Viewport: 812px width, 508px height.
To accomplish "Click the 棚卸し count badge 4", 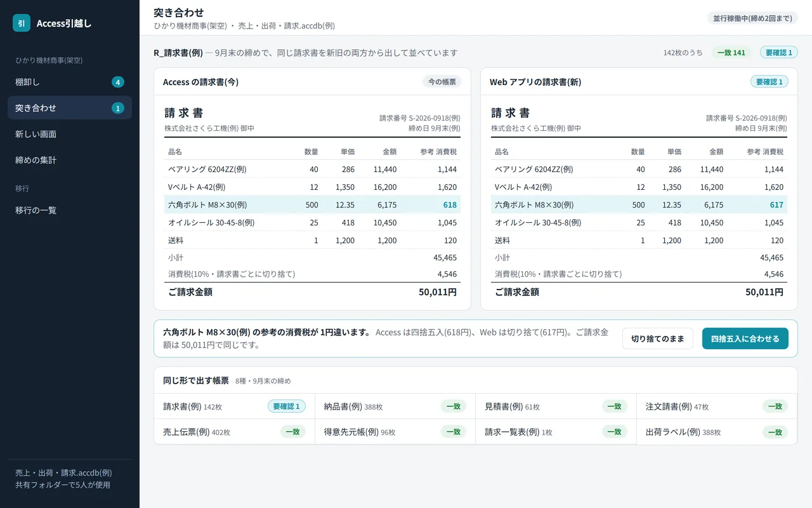I will pos(118,82).
